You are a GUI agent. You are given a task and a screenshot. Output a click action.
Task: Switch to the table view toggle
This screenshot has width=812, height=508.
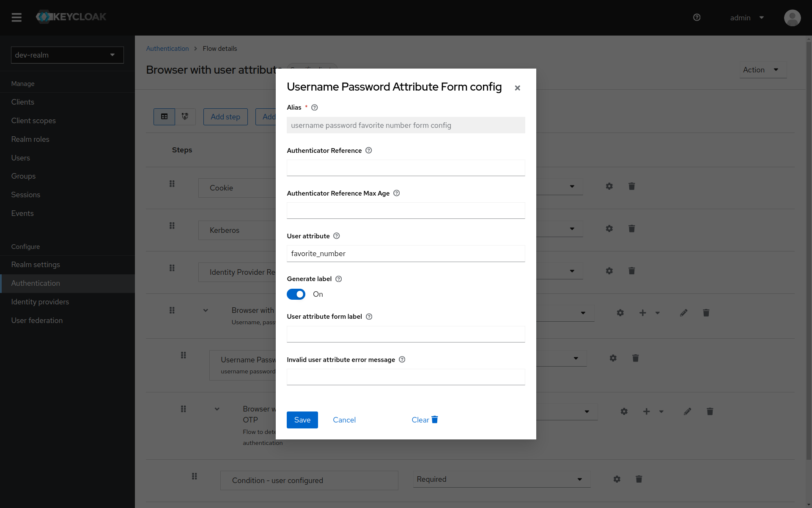coord(164,116)
